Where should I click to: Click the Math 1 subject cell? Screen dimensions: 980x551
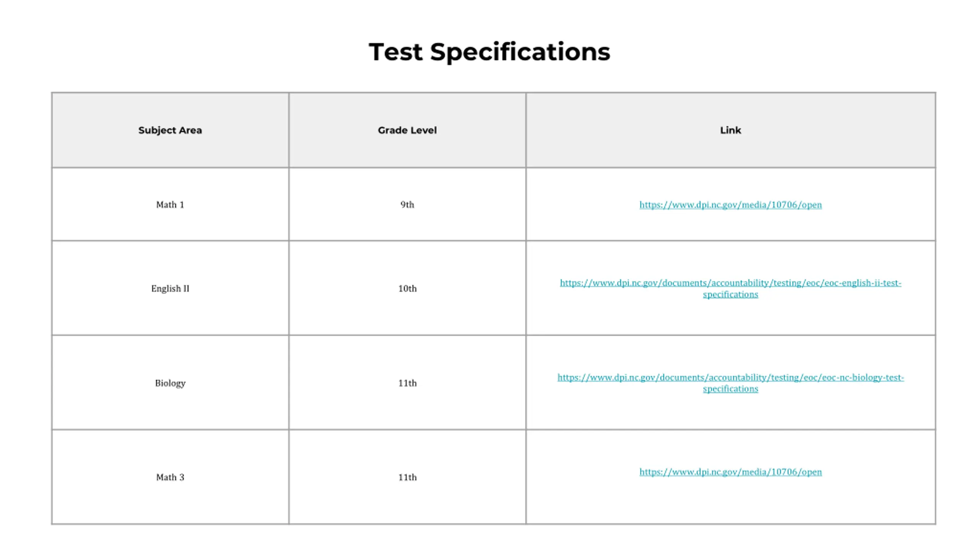pyautogui.click(x=170, y=205)
